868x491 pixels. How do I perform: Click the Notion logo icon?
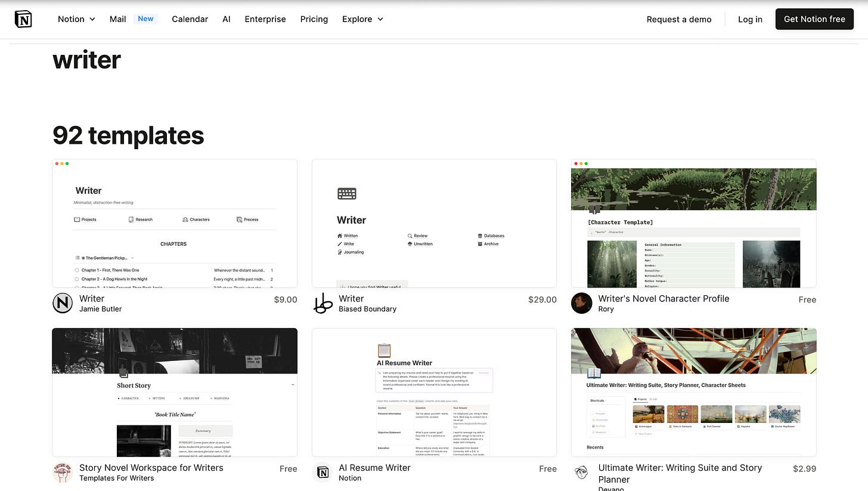point(23,19)
